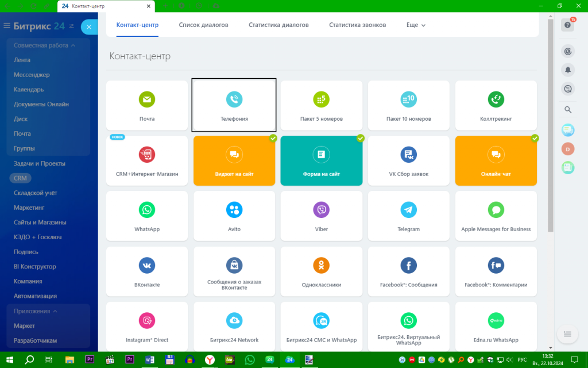Click the search magnifier in right panel
The image size is (588, 368).
[568, 110]
